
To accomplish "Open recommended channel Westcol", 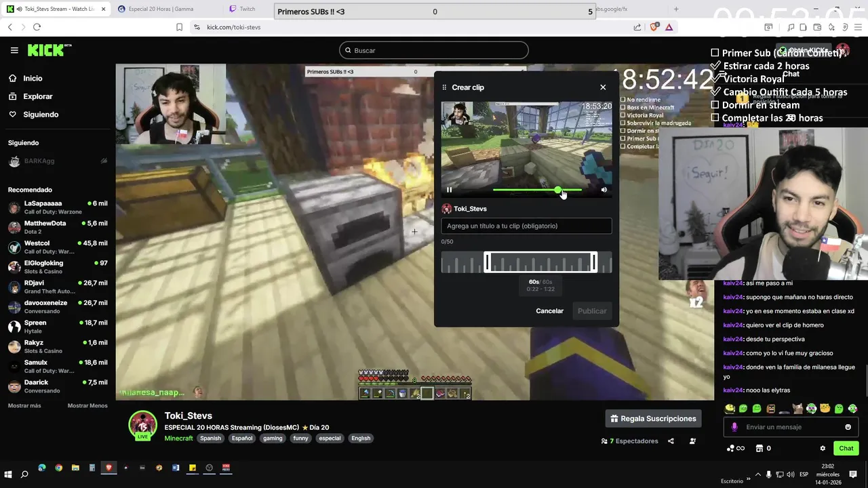I will tap(58, 247).
